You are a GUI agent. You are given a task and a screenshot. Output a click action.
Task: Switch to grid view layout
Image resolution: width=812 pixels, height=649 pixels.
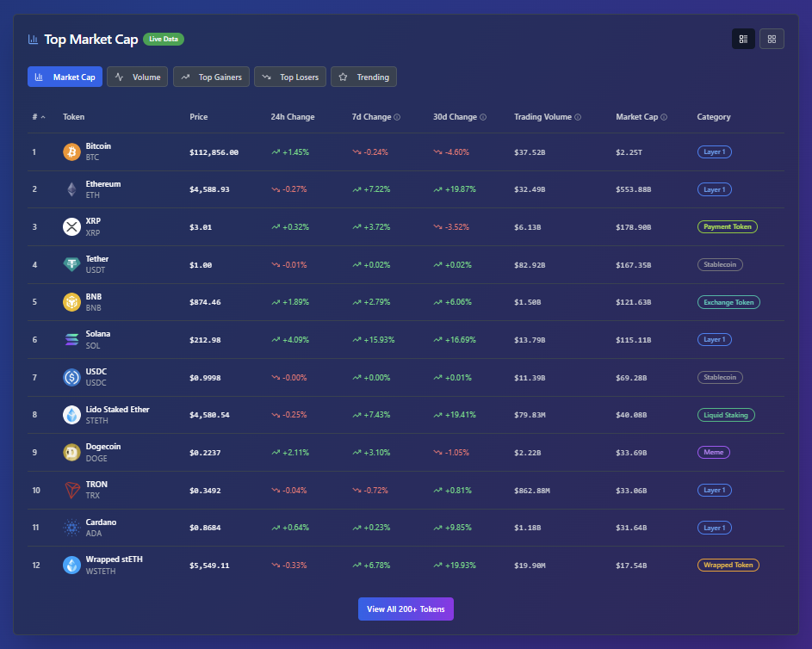click(x=772, y=39)
